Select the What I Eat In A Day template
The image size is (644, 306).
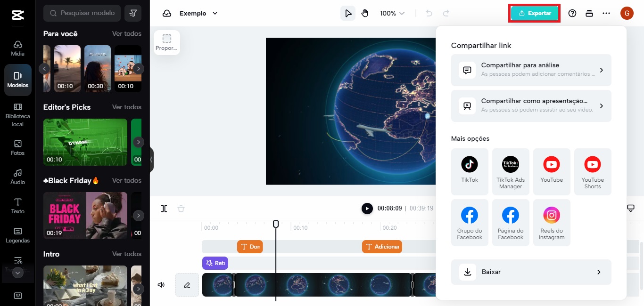(85, 286)
